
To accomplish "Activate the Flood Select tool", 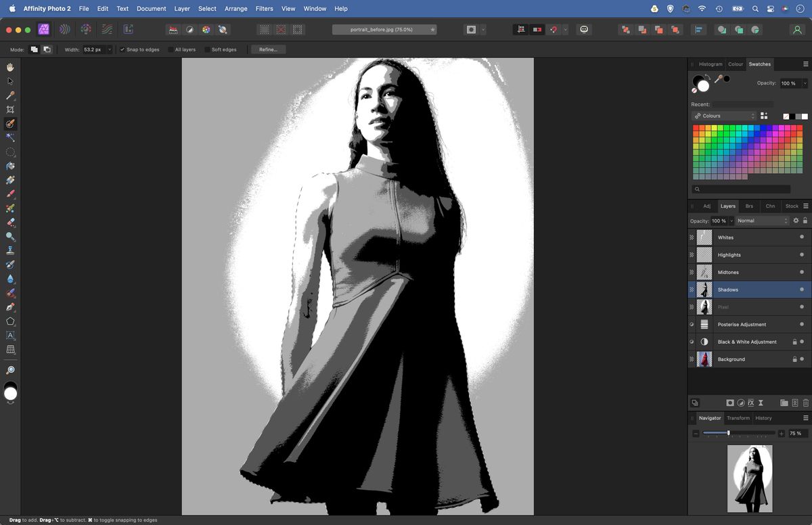I will (x=9, y=137).
